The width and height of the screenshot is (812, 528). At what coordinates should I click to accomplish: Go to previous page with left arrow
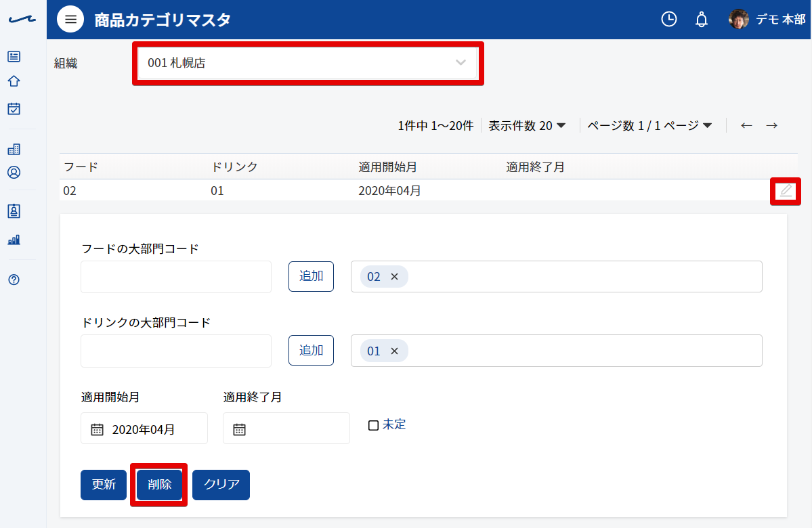click(x=746, y=125)
